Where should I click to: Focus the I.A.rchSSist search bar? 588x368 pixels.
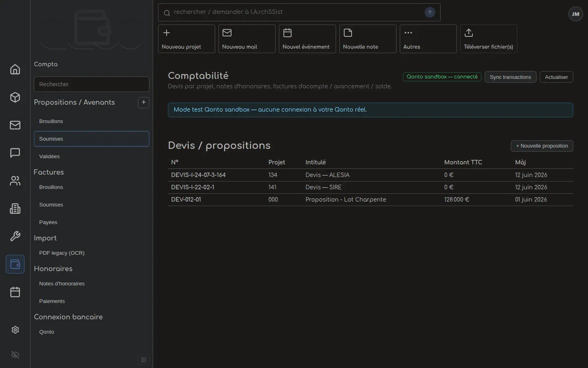click(x=299, y=12)
